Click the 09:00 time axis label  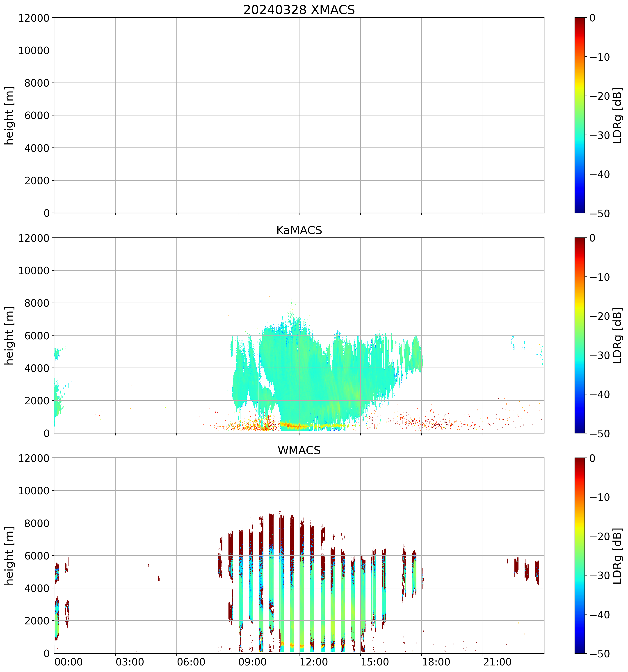252,662
